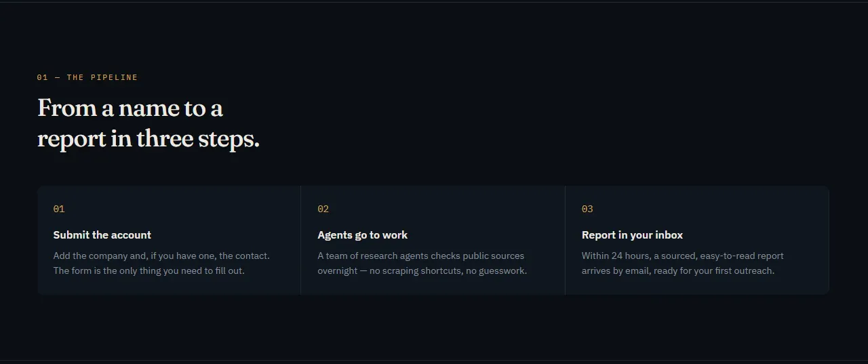The width and height of the screenshot is (868, 364).
Task: Click the line "overnight — no scraping shortcuts, no guesswork"
Action: [422, 270]
